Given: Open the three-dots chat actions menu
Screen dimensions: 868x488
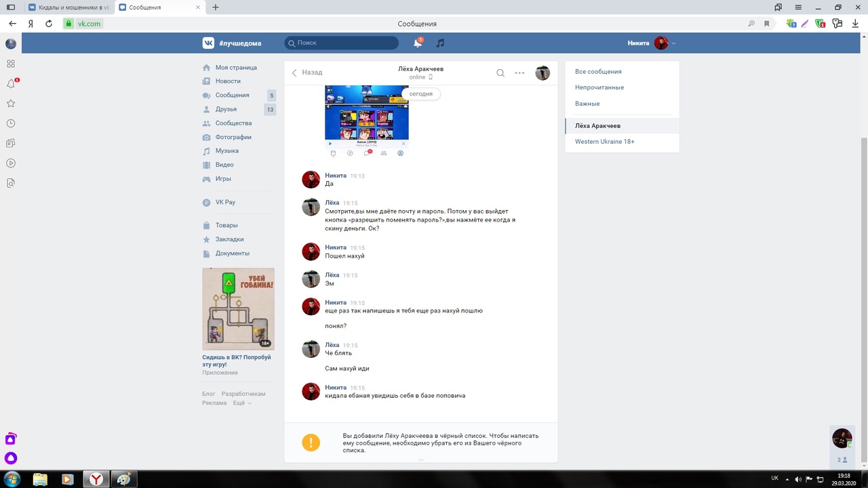Looking at the screenshot, I should 519,73.
